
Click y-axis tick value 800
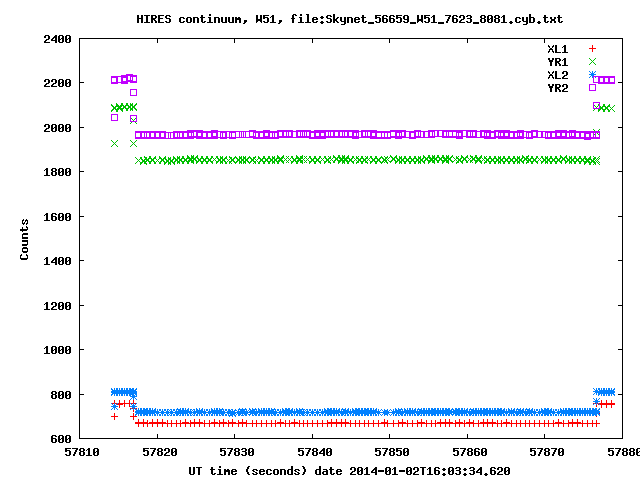(61, 395)
